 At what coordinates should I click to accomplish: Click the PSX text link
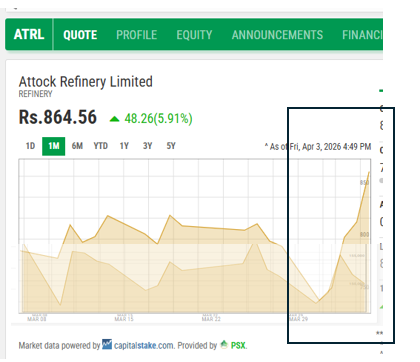point(238,346)
